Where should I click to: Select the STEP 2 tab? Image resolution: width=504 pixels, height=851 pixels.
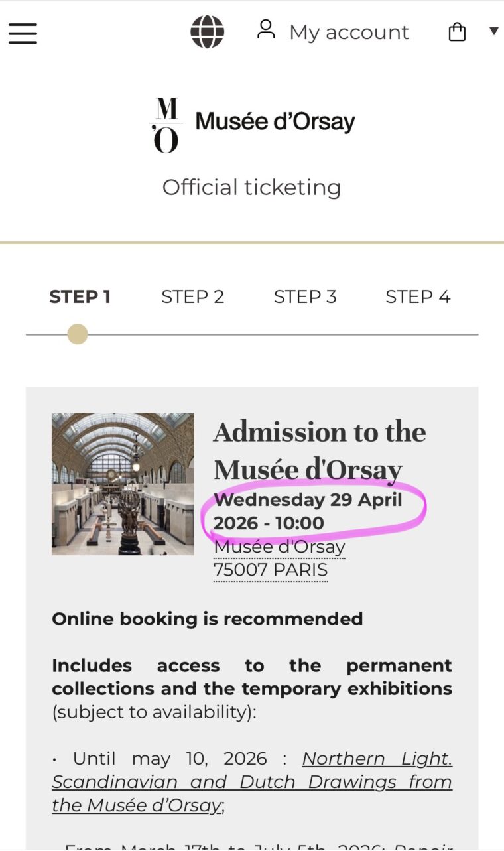[193, 296]
